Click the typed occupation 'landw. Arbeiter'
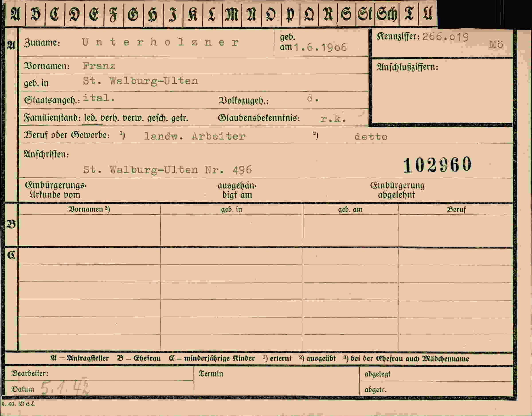This screenshot has width=532, height=416. [195, 136]
